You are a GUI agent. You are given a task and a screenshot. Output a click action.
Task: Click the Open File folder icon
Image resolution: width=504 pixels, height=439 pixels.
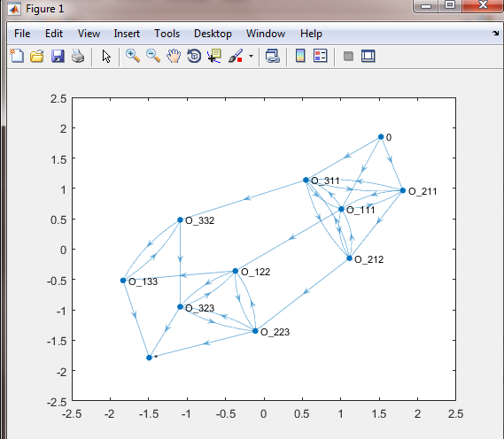tap(37, 56)
